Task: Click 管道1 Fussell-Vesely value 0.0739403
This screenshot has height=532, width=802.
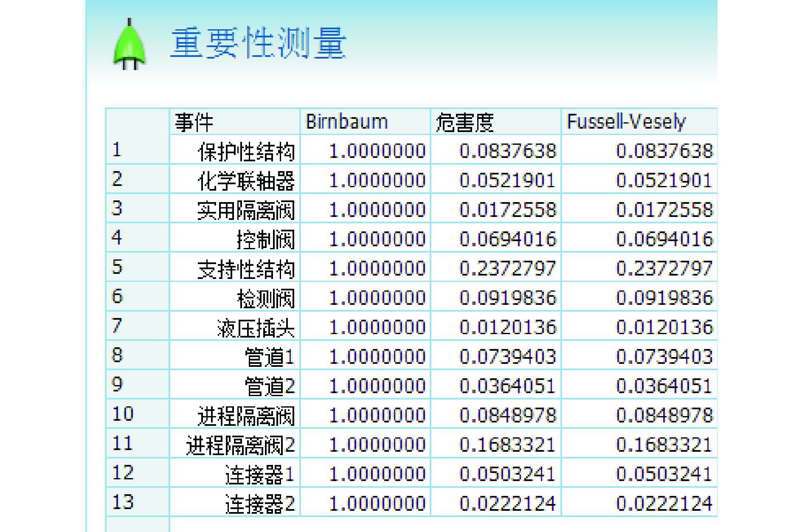Action: click(664, 357)
